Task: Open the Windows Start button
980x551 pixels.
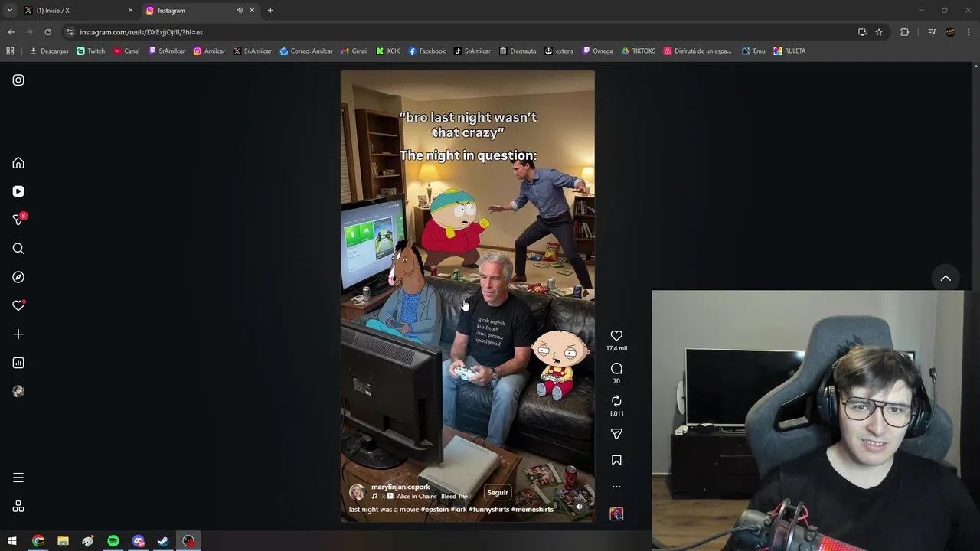Action: (12, 541)
